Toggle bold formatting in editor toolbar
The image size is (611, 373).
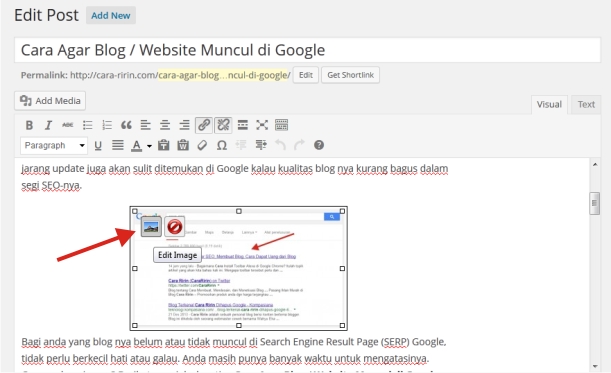tap(29, 125)
